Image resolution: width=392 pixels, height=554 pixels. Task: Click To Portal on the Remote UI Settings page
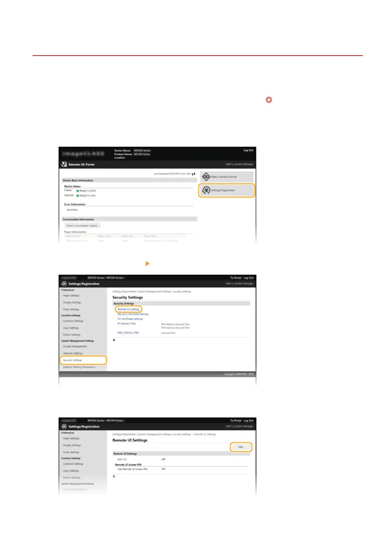click(236, 420)
